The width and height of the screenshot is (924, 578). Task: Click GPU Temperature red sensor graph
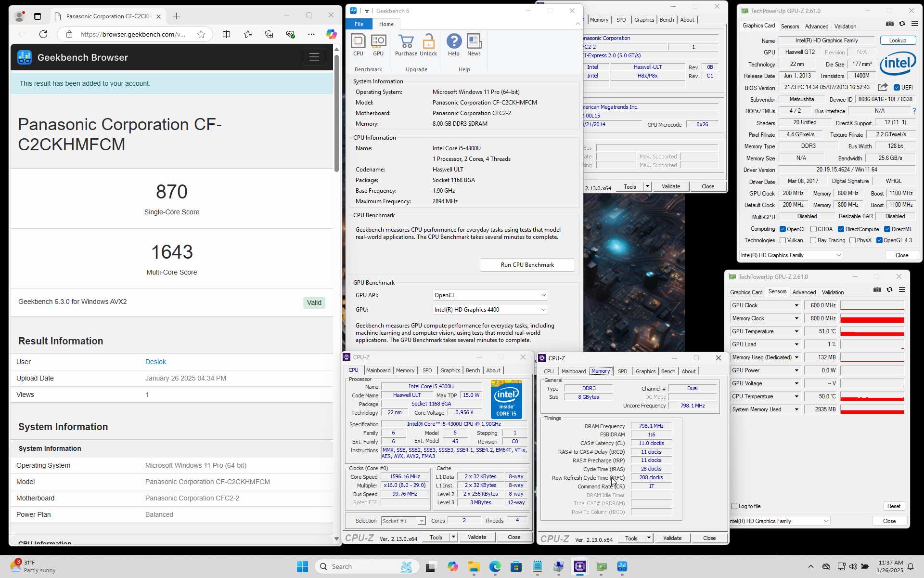click(x=872, y=331)
